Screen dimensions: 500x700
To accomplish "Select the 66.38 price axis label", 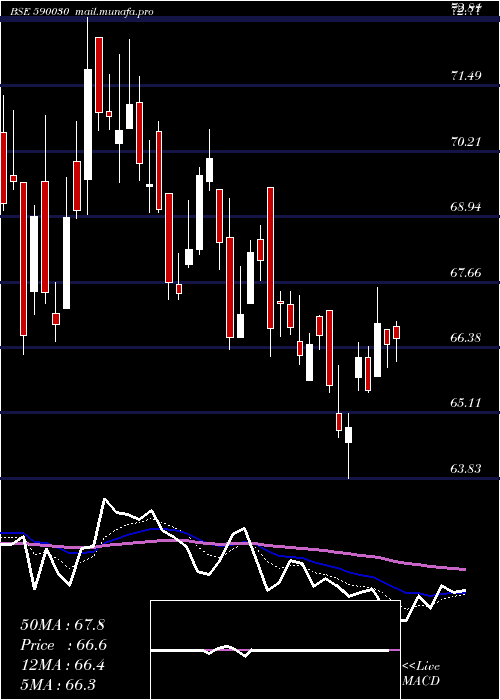I will pyautogui.click(x=466, y=338).
